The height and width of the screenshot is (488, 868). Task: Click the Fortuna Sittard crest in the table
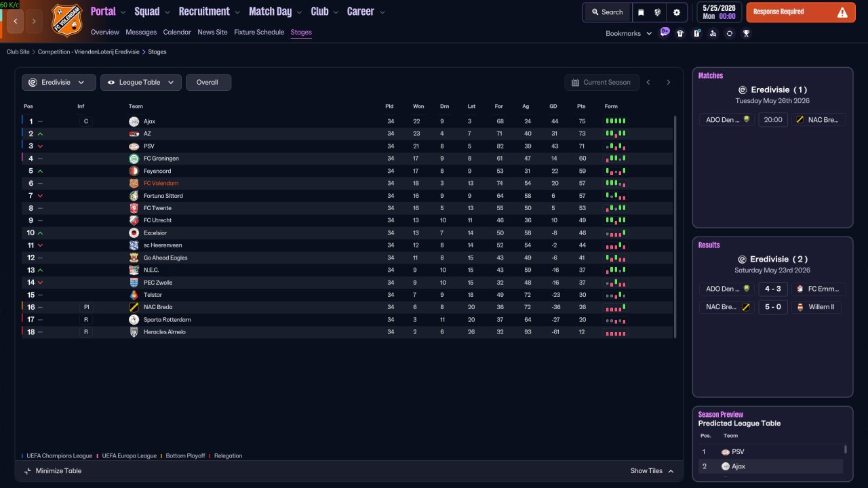[x=134, y=196]
